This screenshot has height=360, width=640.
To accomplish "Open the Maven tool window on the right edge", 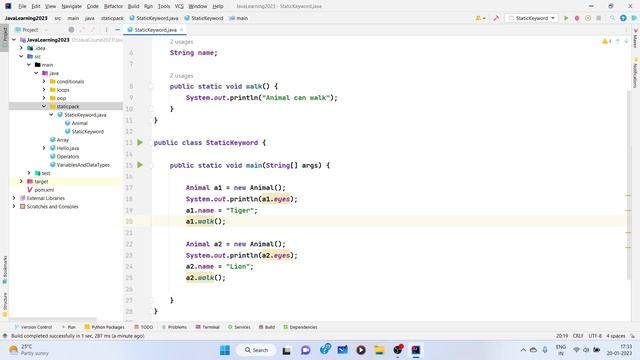I will (x=636, y=39).
